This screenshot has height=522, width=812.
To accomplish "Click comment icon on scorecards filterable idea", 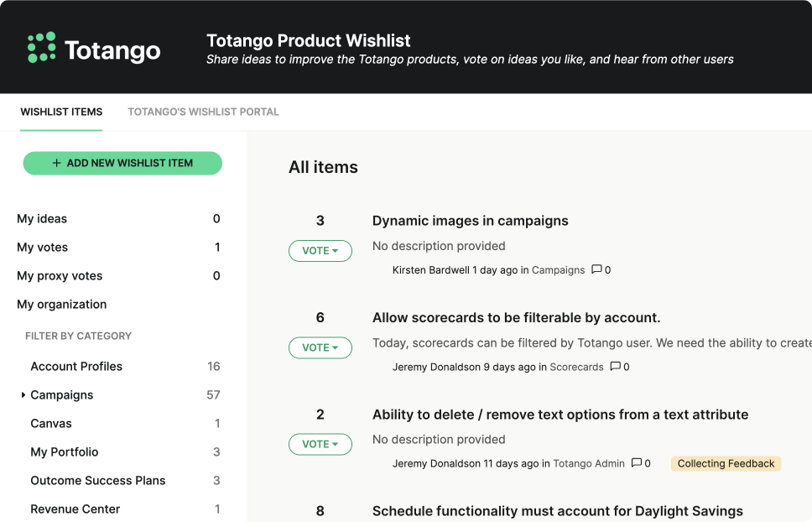I will click(x=615, y=366).
